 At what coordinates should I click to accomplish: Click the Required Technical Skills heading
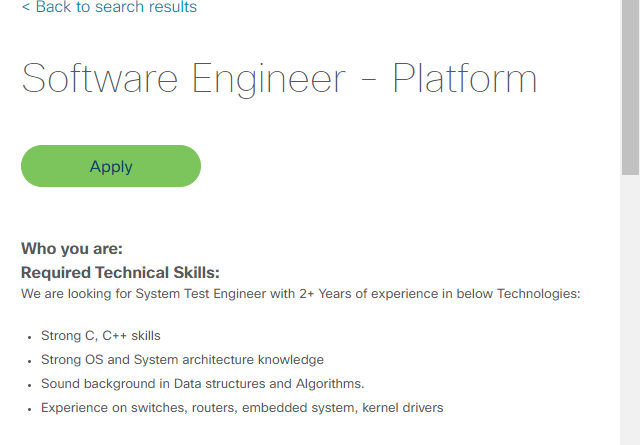[x=120, y=273]
